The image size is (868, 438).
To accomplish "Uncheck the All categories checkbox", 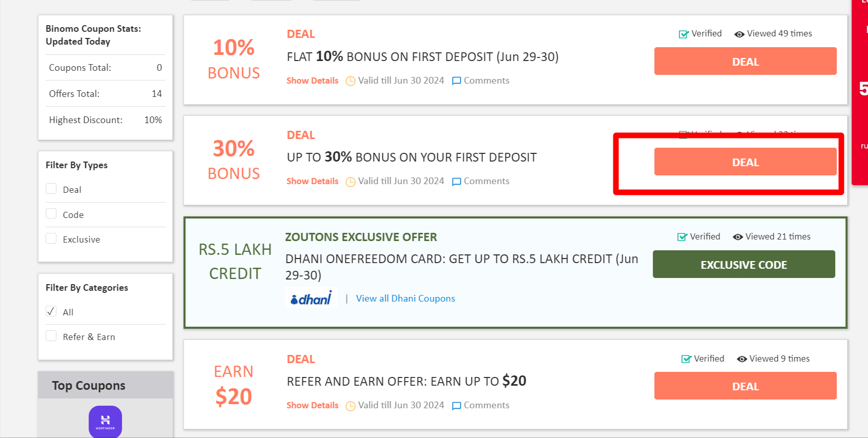I will click(x=51, y=311).
